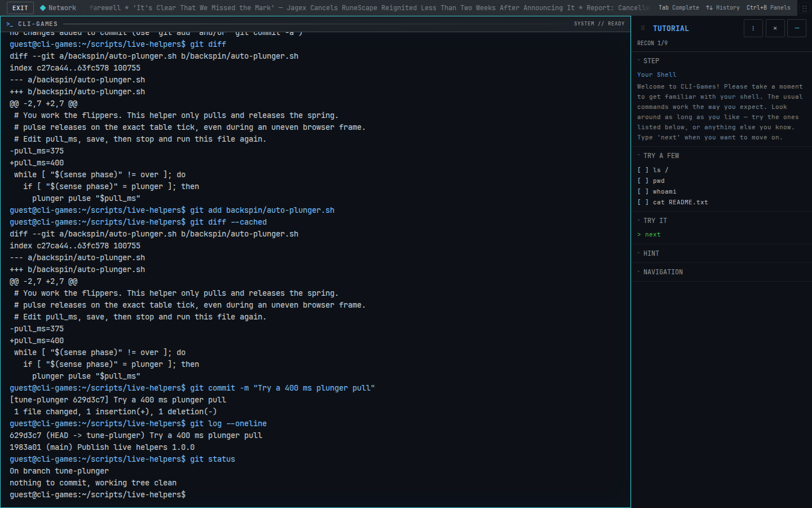Click the 'git diff --cached' command line
This screenshot has width=812, height=508.
[138, 222]
